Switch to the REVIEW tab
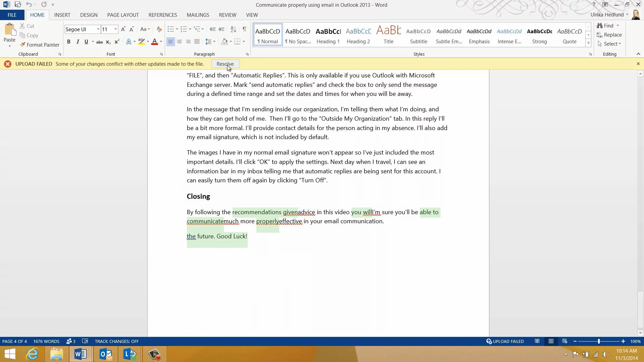This screenshot has width=644, height=362. tap(227, 15)
